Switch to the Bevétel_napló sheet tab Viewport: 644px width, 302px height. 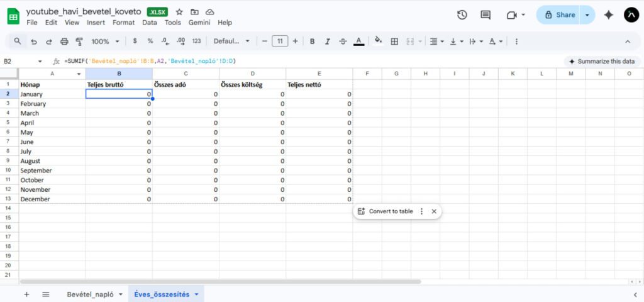(x=90, y=294)
